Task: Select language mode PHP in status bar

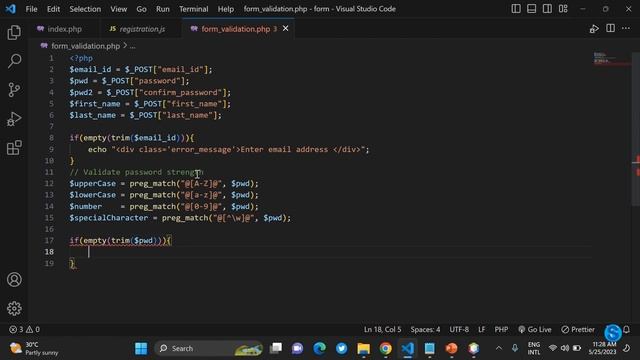Action: tap(501, 329)
